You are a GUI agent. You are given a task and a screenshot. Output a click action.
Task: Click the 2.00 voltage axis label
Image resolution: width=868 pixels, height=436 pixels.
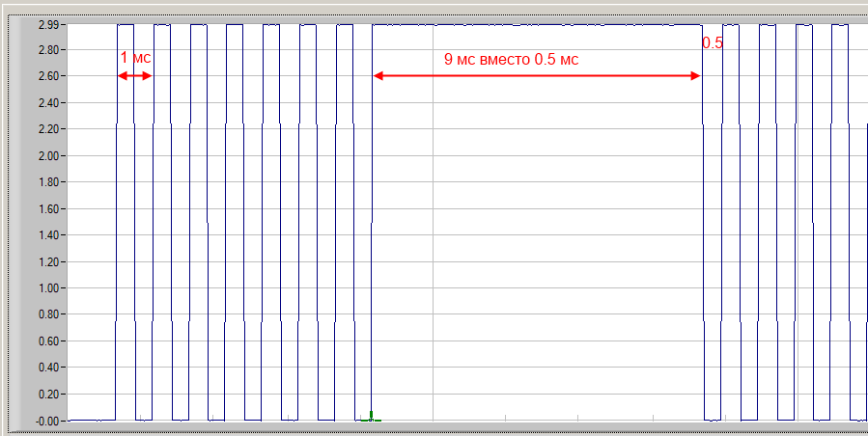click(48, 155)
